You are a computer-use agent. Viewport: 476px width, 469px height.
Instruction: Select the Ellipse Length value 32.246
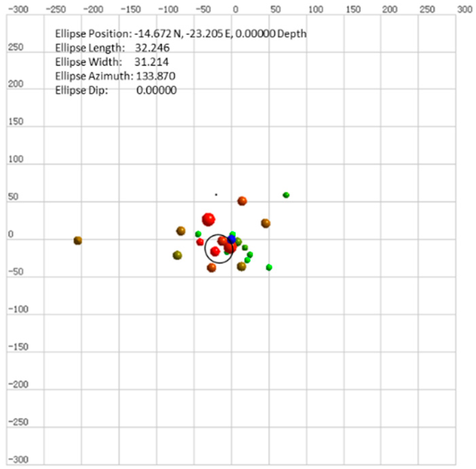[x=152, y=48]
